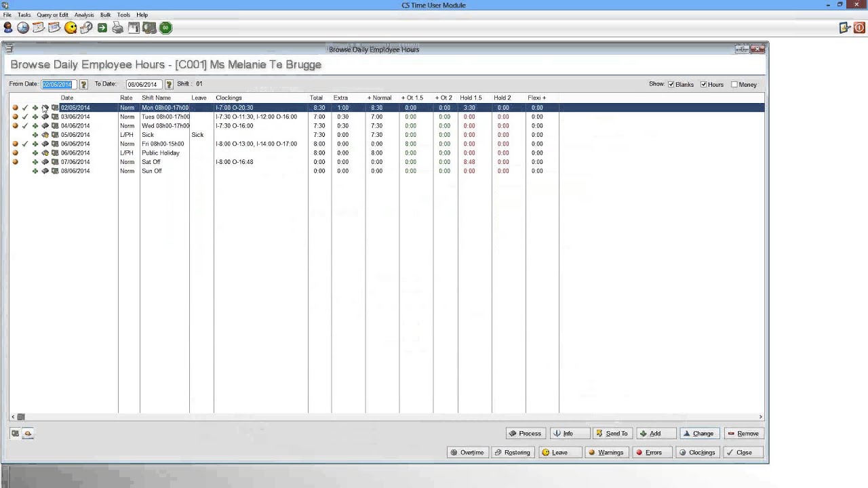Viewport: 868px width, 488px height.
Task: Click the Close button at bottom right
Action: coord(744,453)
